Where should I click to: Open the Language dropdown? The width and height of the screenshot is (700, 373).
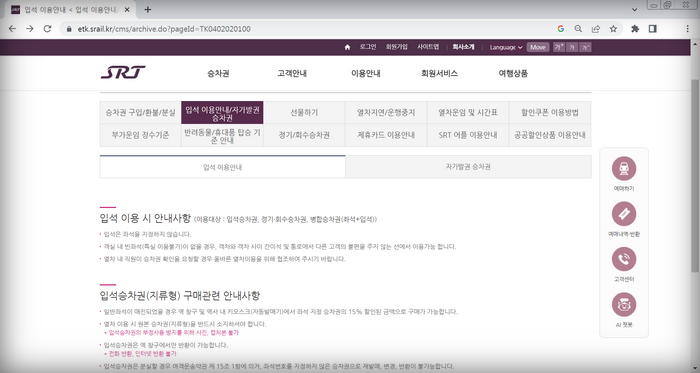(506, 47)
